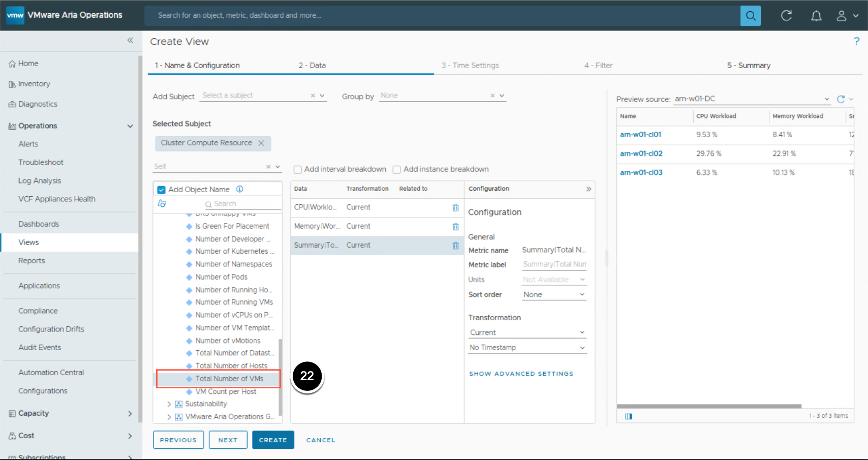Click the refresh icon in top bar
Image resolution: width=868 pixels, height=460 pixels.
pyautogui.click(x=786, y=16)
